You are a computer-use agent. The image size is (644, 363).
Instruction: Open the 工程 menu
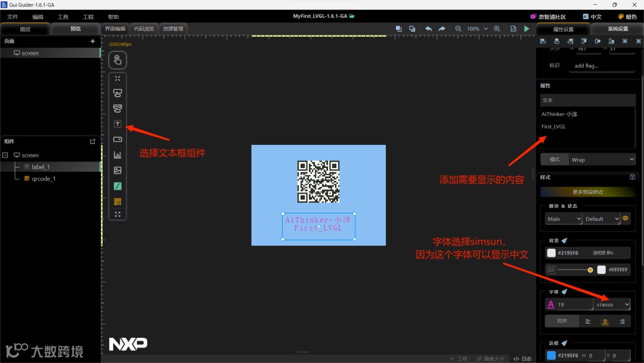click(x=88, y=16)
